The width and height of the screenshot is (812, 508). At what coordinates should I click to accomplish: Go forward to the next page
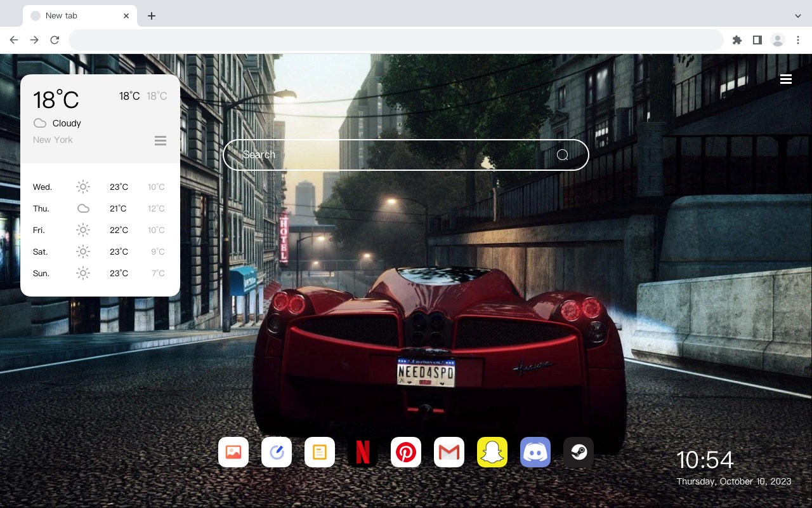coord(34,40)
